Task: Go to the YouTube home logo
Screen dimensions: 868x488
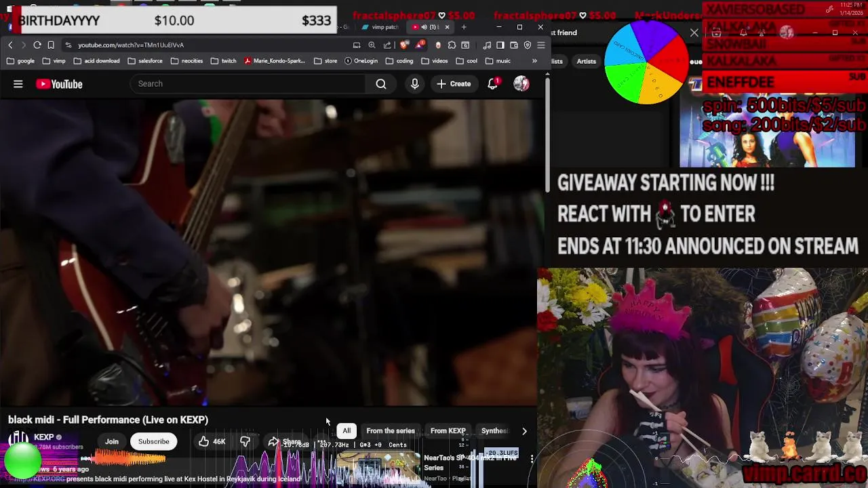Action: click(x=59, y=84)
